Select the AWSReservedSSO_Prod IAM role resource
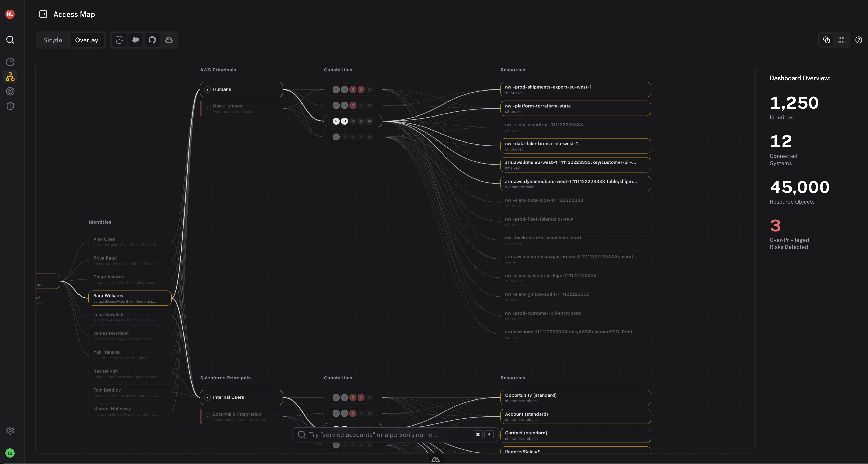This screenshot has width=868, height=464. (x=575, y=334)
